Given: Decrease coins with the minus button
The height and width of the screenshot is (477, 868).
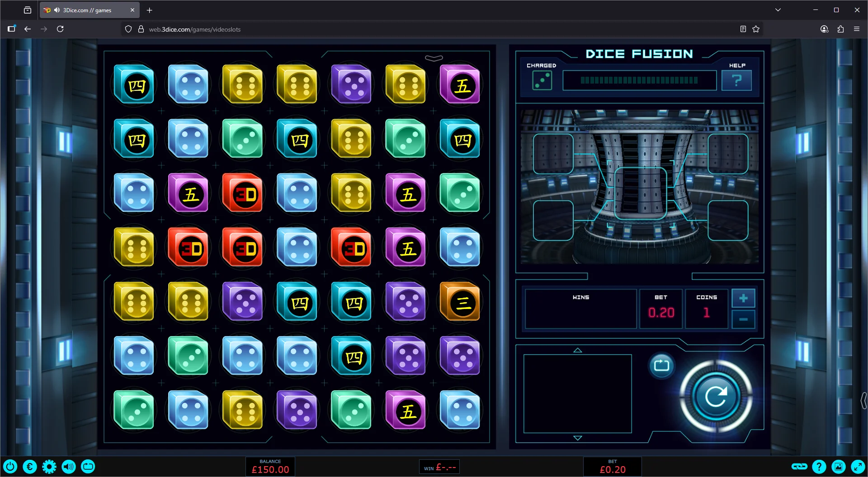Looking at the screenshot, I should pos(743,319).
